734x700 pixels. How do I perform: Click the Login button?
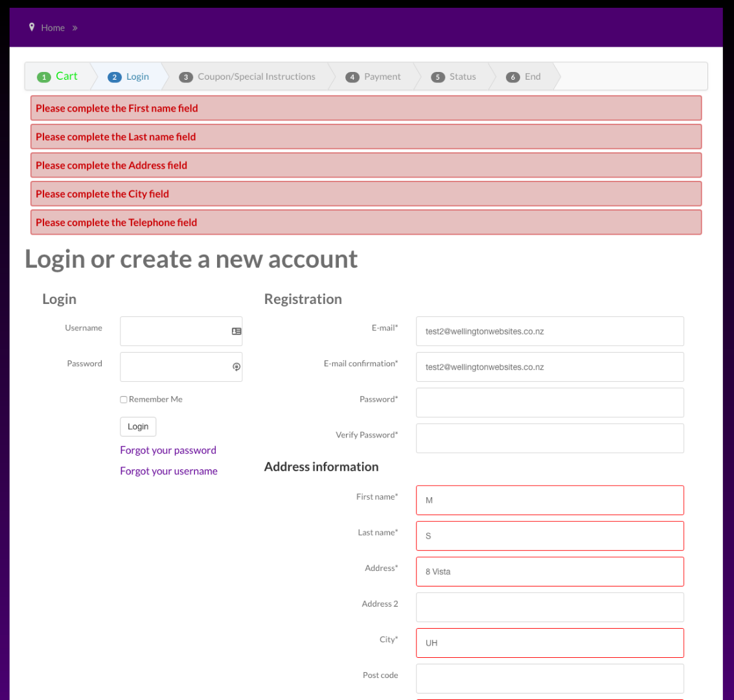tap(138, 426)
